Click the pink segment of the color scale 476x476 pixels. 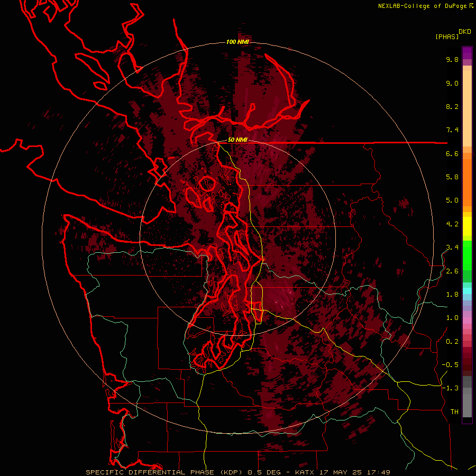point(467,321)
